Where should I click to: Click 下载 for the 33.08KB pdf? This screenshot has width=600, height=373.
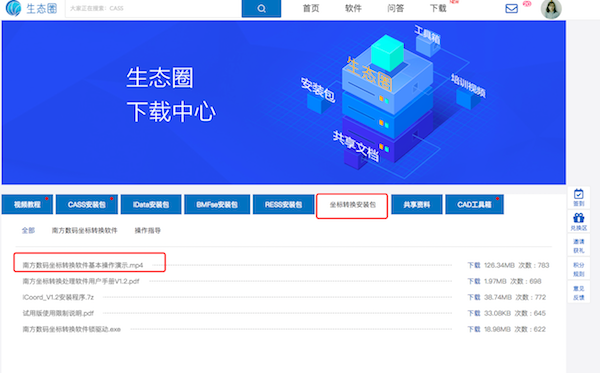pos(474,313)
